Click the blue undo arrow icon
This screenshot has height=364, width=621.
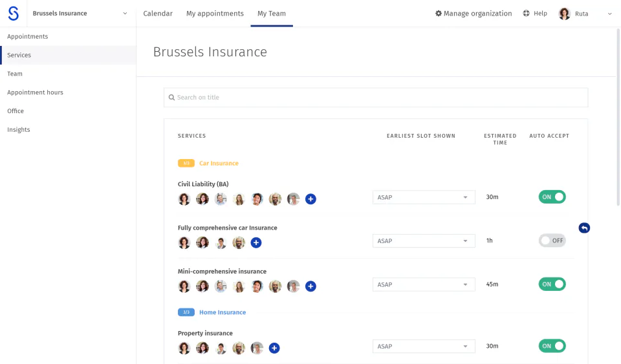584,228
